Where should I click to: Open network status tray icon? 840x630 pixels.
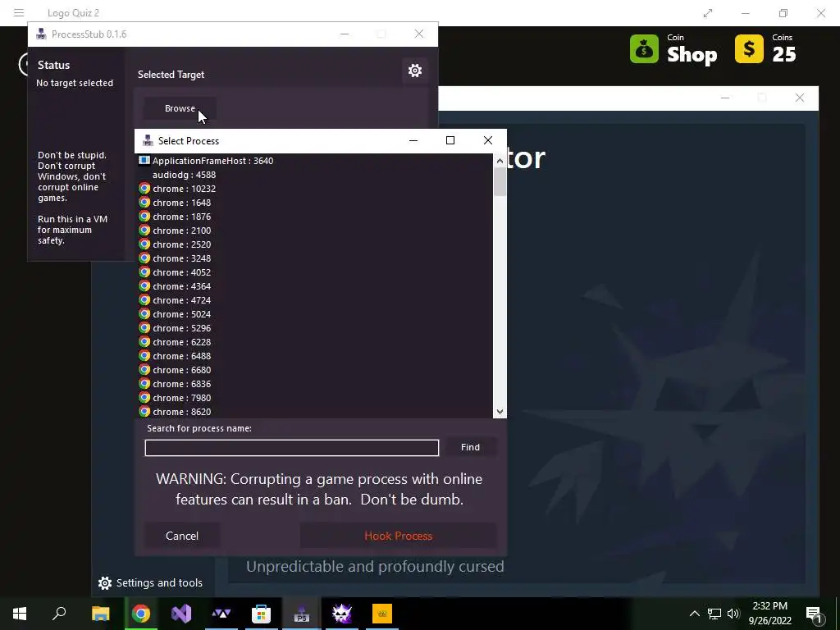(x=714, y=614)
